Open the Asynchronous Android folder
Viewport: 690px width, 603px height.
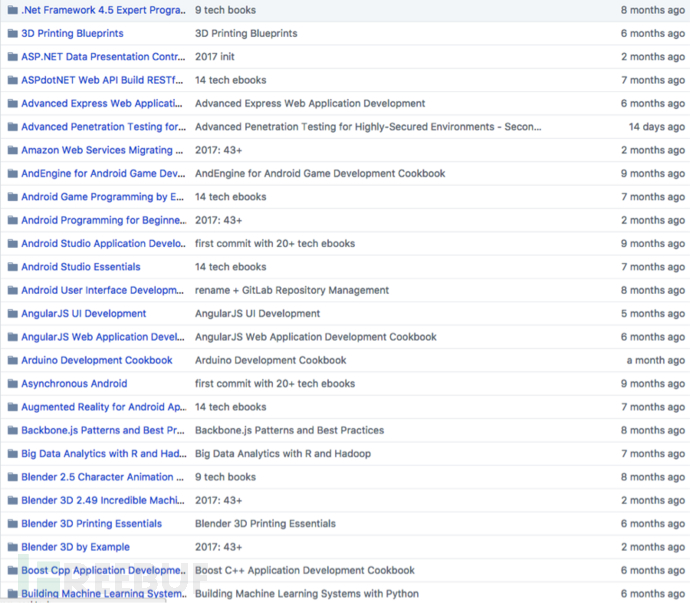tap(74, 383)
